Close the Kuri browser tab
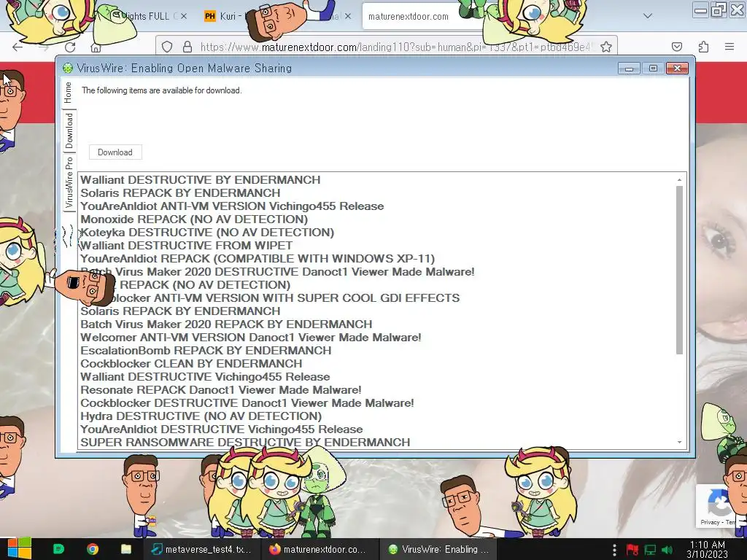This screenshot has height=560, width=747. (348, 16)
